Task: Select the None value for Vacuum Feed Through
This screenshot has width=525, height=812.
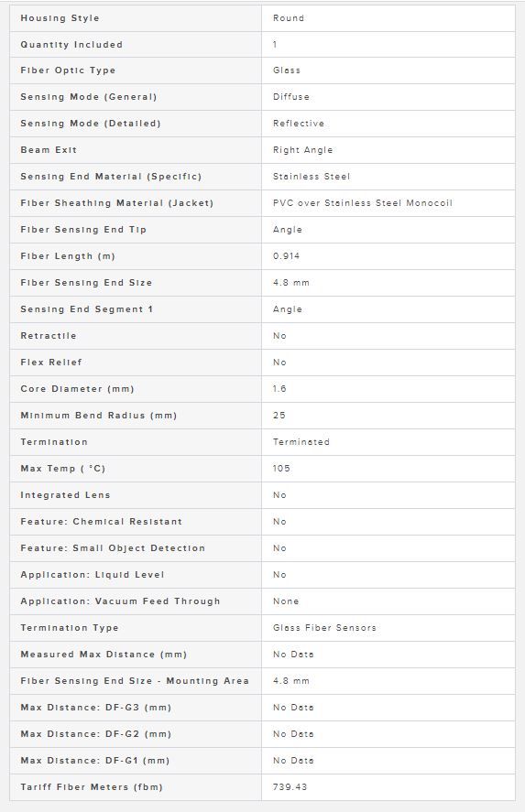Action: pyautogui.click(x=286, y=601)
